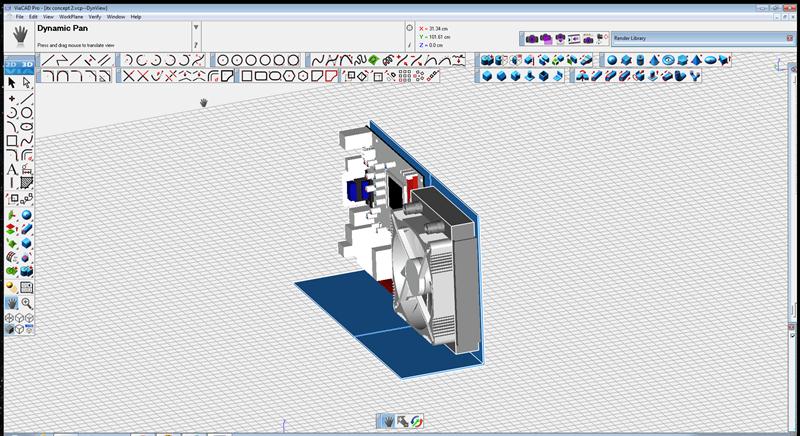Select the black arrow Select tool
The height and width of the screenshot is (436, 800).
[12, 83]
